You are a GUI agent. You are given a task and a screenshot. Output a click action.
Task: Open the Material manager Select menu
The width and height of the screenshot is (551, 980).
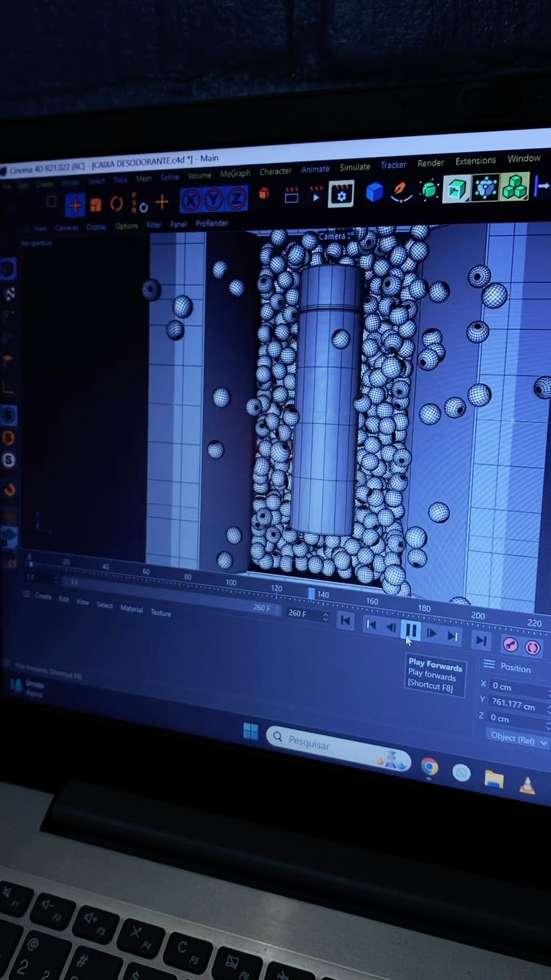click(x=105, y=606)
